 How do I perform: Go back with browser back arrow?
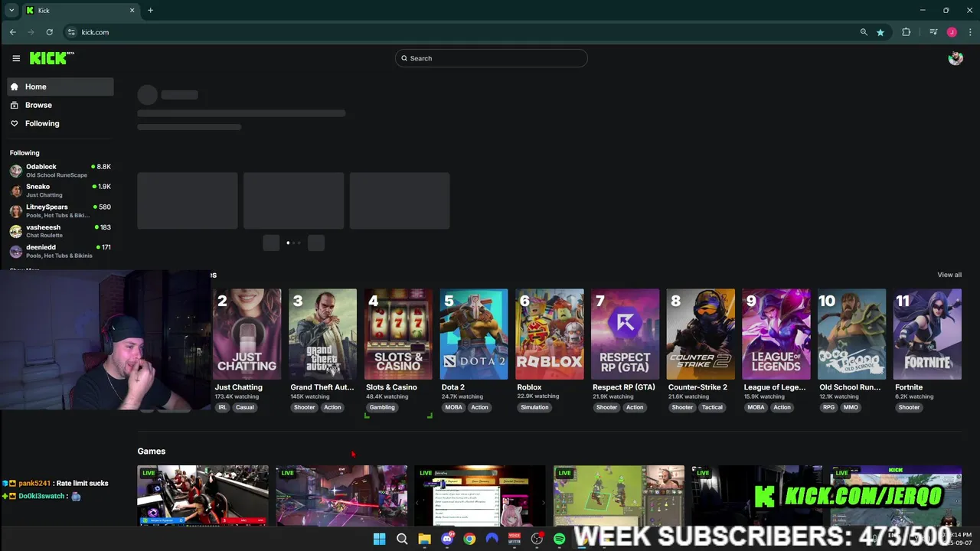[x=13, y=32]
